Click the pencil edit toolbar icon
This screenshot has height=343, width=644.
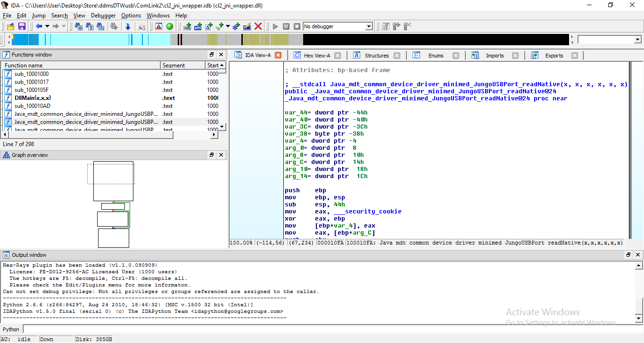(247, 26)
